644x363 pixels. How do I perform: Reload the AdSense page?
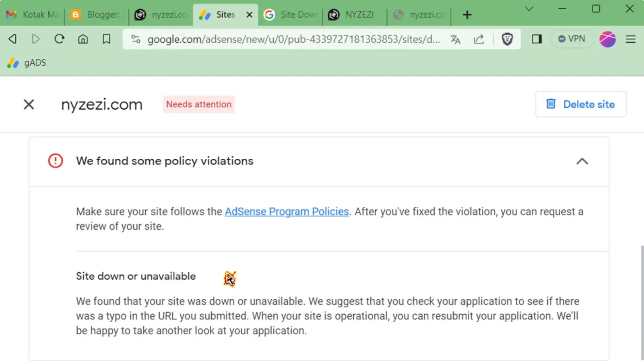(x=59, y=39)
